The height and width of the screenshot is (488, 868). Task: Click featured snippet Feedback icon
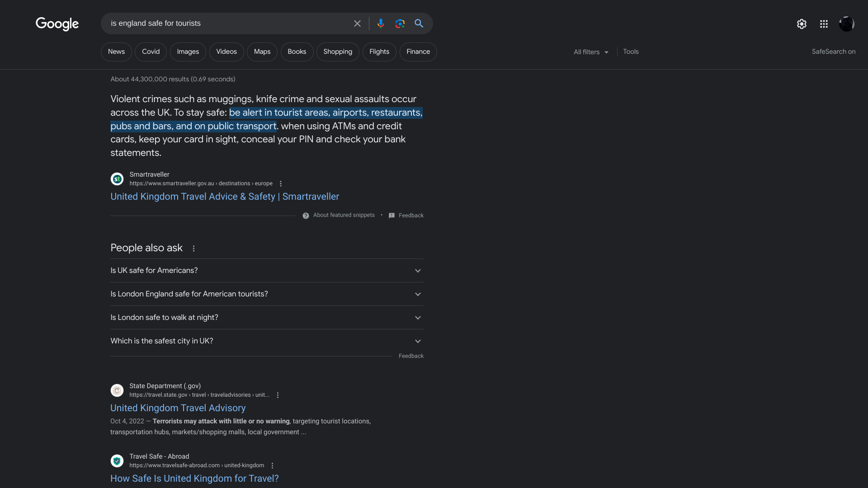coord(392,216)
